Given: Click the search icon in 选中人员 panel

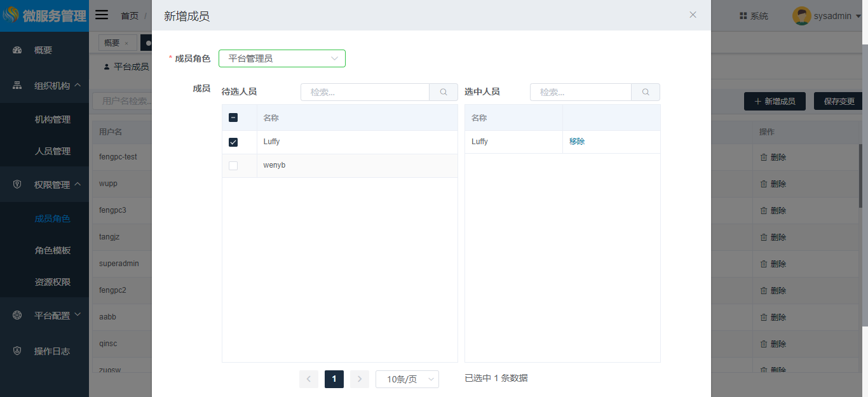Looking at the screenshot, I should [646, 92].
